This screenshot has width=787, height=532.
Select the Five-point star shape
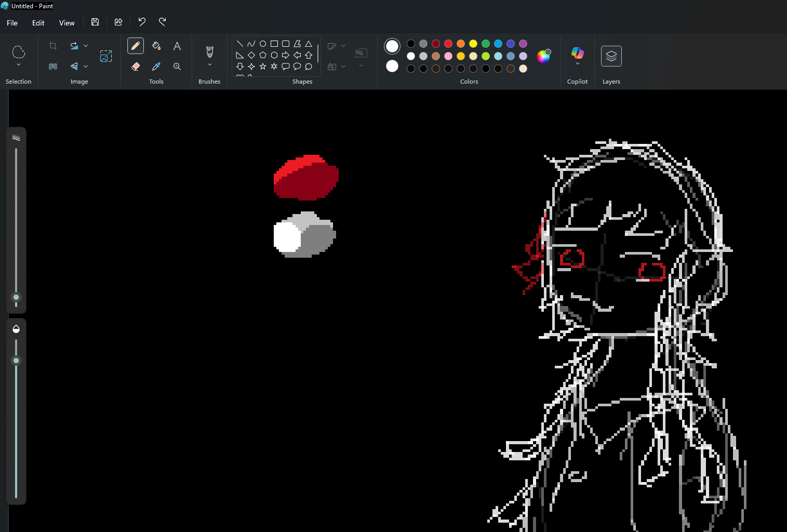click(x=263, y=66)
